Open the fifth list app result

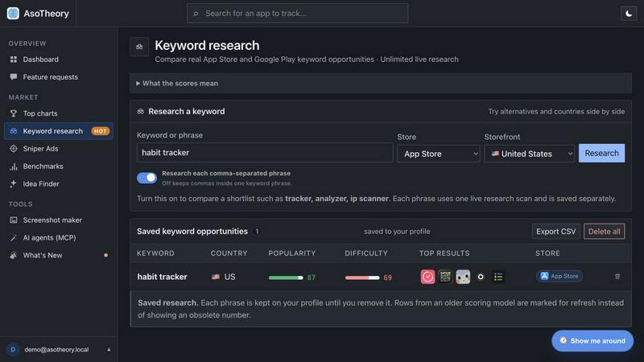pos(498,277)
